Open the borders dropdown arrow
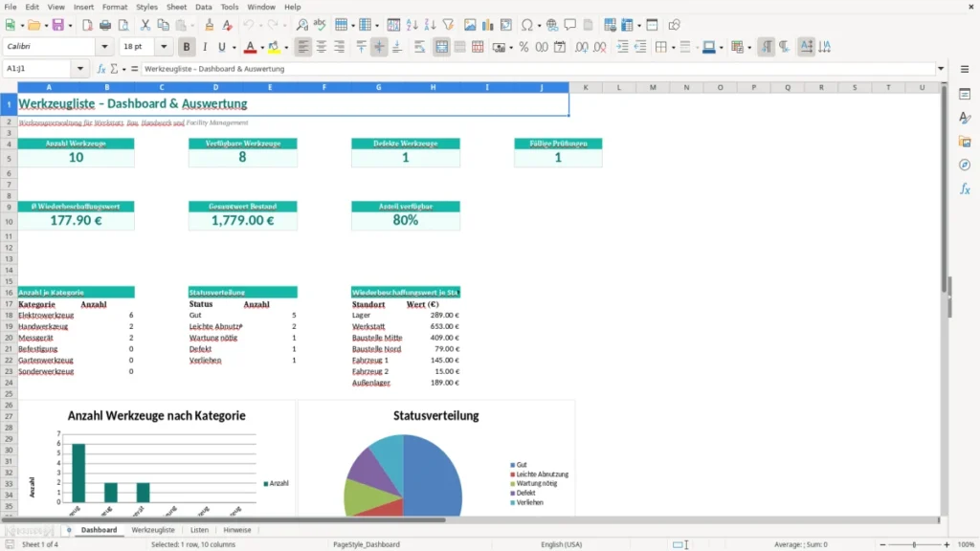980x551 pixels. coord(673,48)
